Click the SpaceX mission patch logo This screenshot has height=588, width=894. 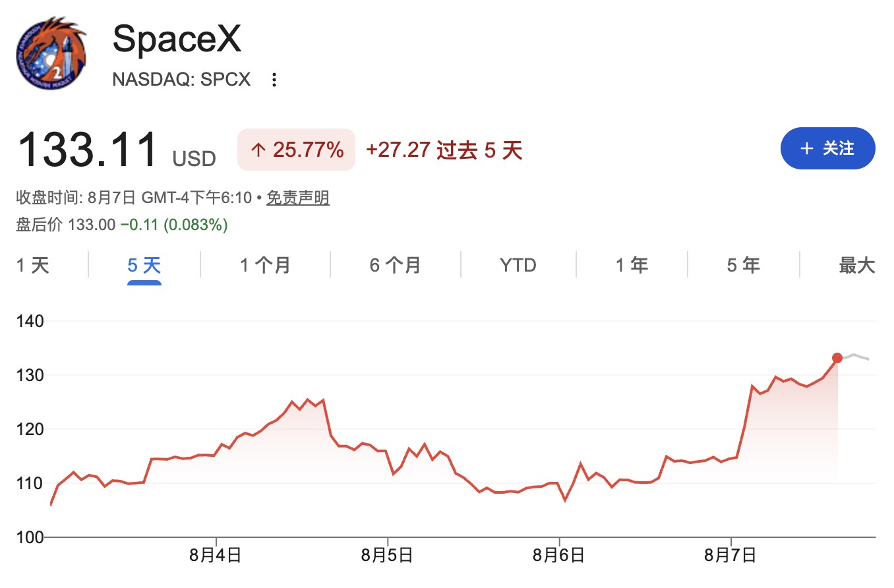[51, 54]
